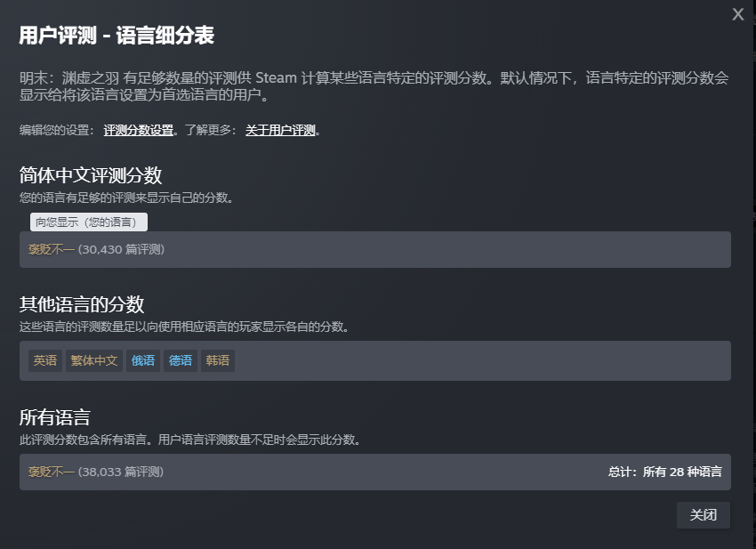
Task: Click the 其他语言的分数 heading
Action: tap(82, 304)
